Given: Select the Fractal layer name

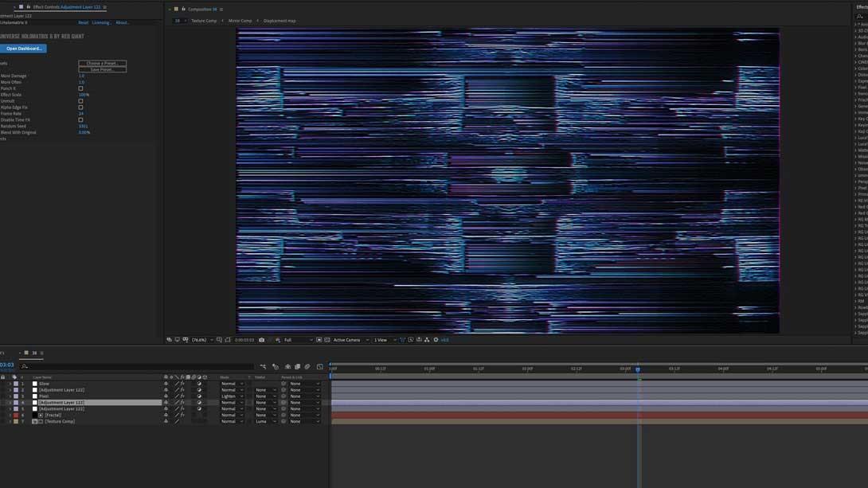Looking at the screenshot, I should coord(53,415).
